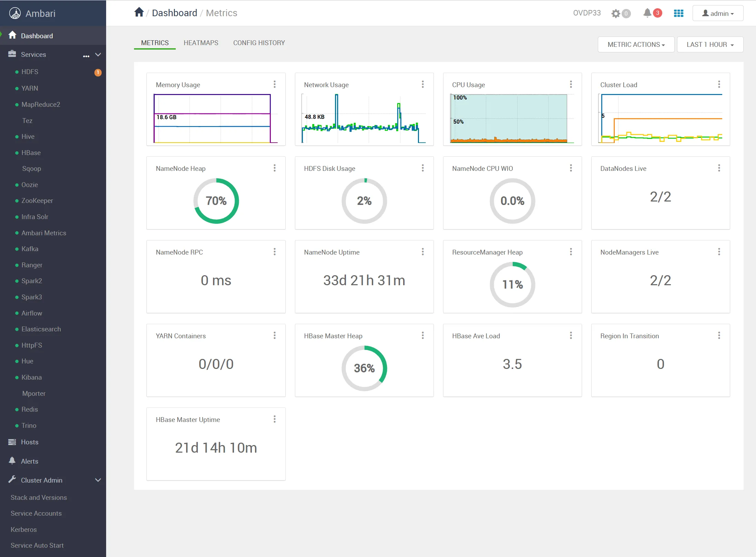Switch to the Heatmaps tab
The height and width of the screenshot is (557, 756).
coord(201,43)
